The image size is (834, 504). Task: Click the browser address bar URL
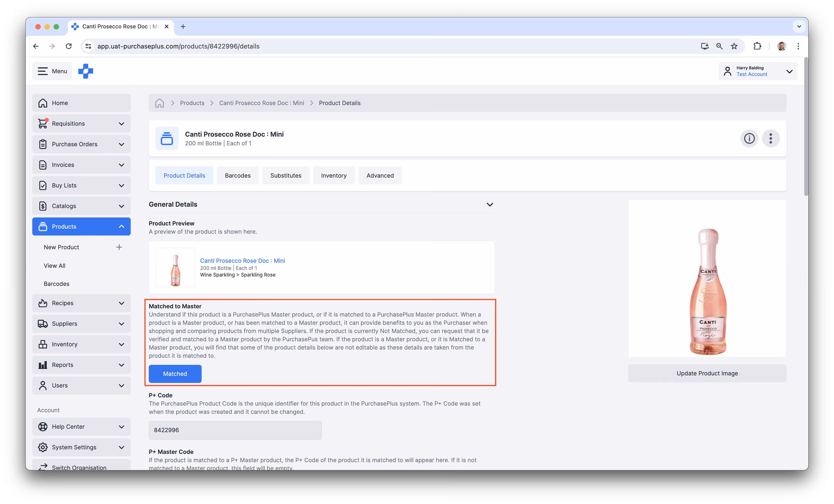pyautogui.click(x=178, y=46)
